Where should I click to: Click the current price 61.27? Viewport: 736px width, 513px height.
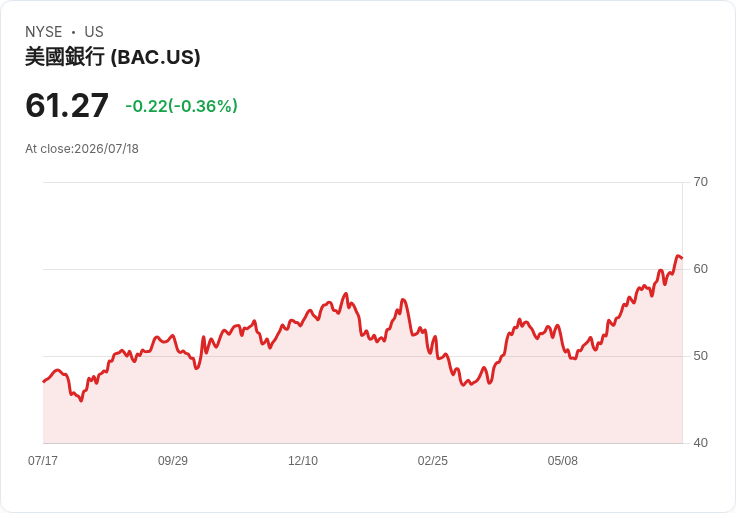(67, 105)
